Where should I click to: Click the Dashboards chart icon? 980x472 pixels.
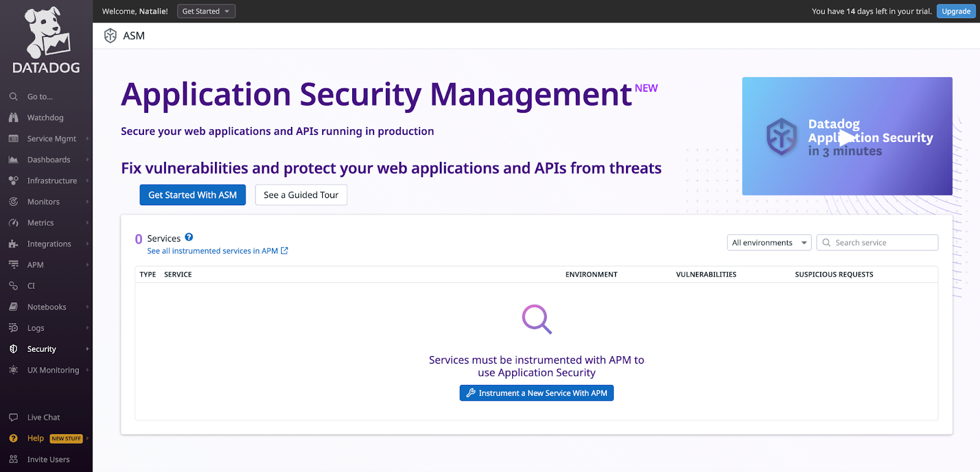(13, 160)
